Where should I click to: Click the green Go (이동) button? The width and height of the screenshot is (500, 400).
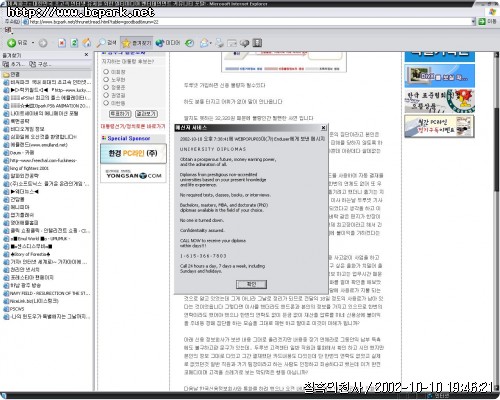point(487,22)
